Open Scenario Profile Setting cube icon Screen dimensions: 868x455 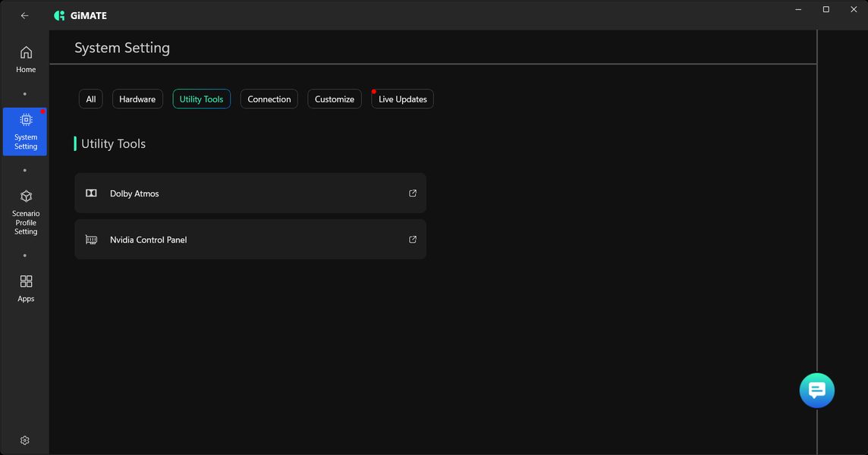point(26,196)
